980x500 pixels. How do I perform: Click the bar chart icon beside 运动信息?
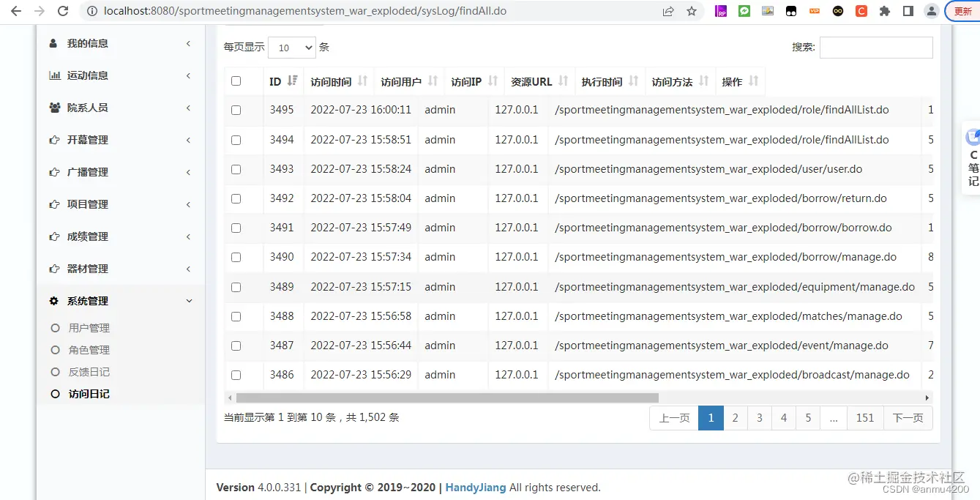55,75
